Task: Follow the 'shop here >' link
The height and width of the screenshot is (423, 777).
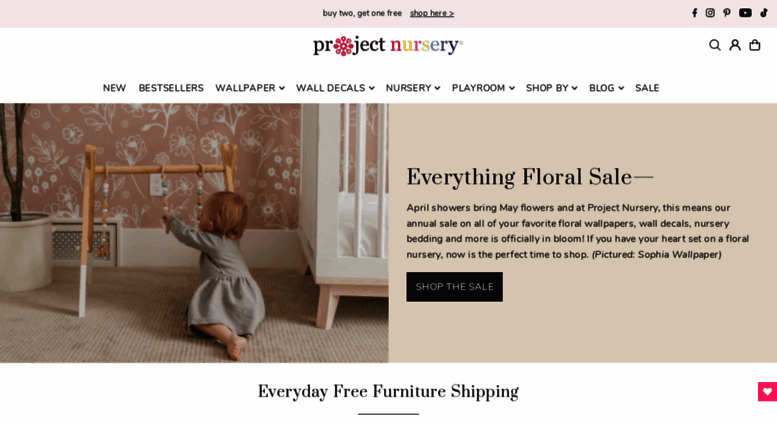Action: click(x=432, y=13)
